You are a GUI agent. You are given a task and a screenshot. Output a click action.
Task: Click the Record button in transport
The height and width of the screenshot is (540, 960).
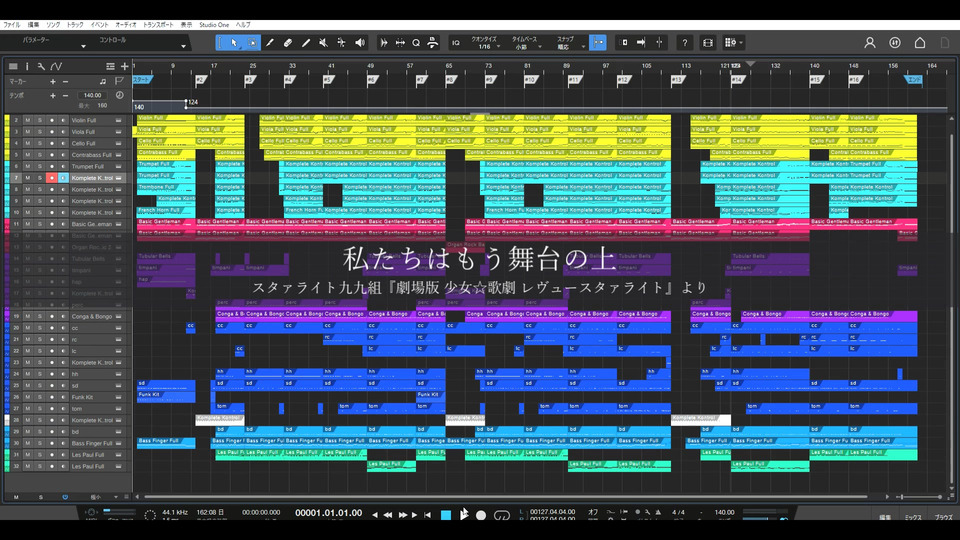481,516
